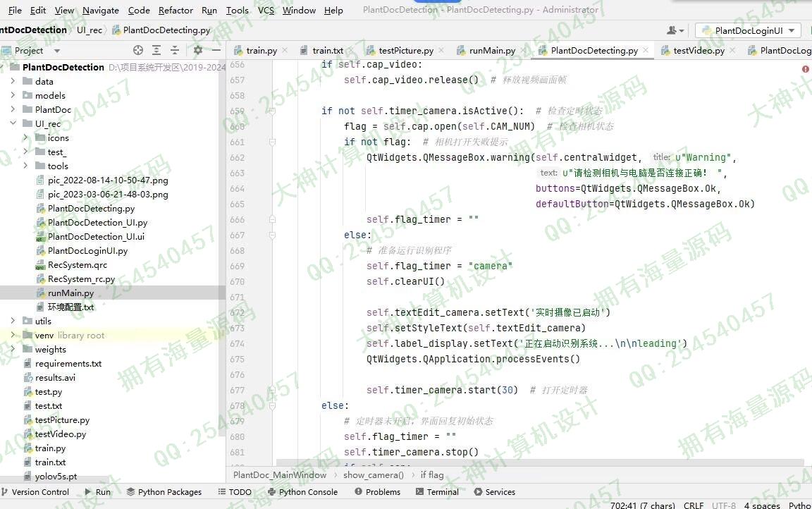Open the Version Control tool window
Image resolution: width=812 pixels, height=509 pixels.
pos(35,492)
